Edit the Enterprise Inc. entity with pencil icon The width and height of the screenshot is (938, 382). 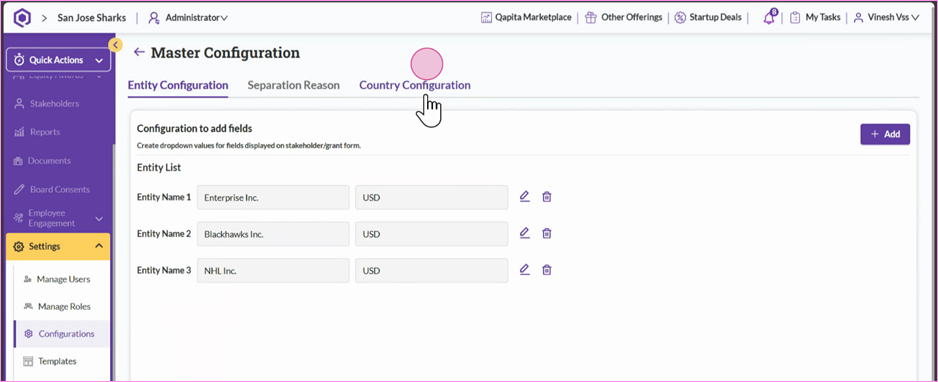point(525,196)
